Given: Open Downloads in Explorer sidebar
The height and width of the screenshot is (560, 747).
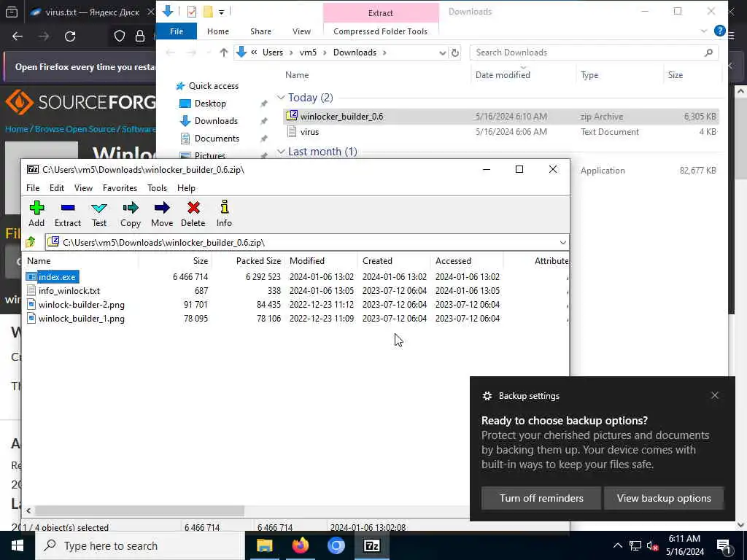Looking at the screenshot, I should point(216,121).
